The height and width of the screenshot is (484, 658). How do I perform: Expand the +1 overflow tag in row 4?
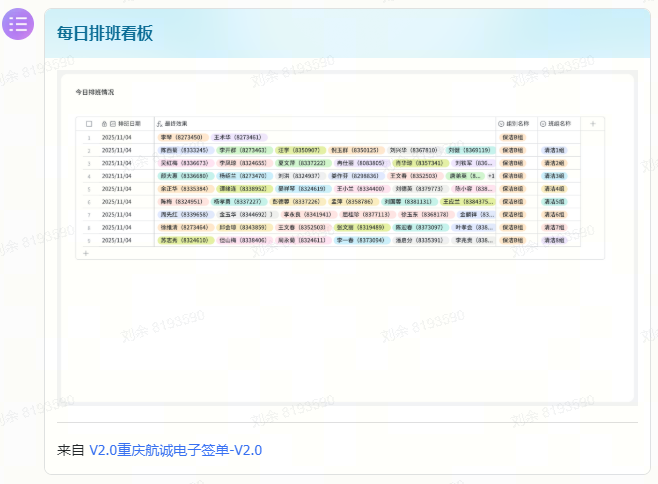tap(491, 176)
